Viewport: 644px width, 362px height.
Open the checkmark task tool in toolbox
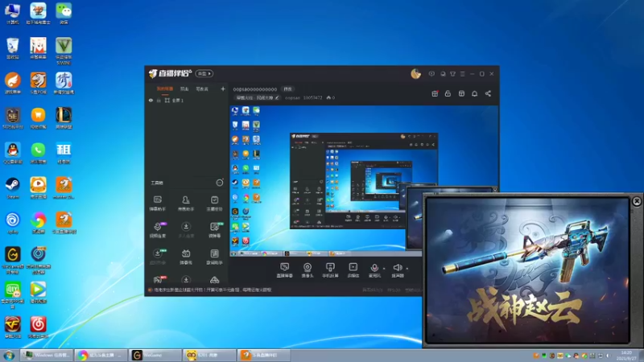pos(214,203)
